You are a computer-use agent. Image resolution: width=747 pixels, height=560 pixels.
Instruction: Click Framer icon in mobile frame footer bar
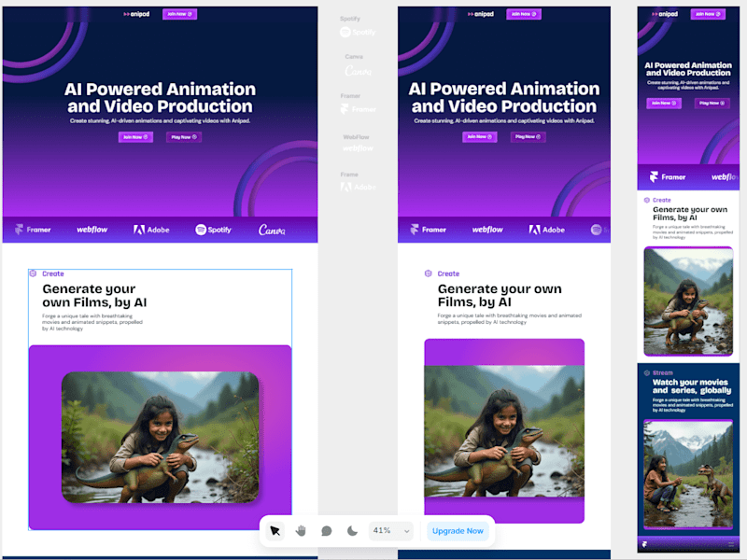pyautogui.click(x=644, y=544)
